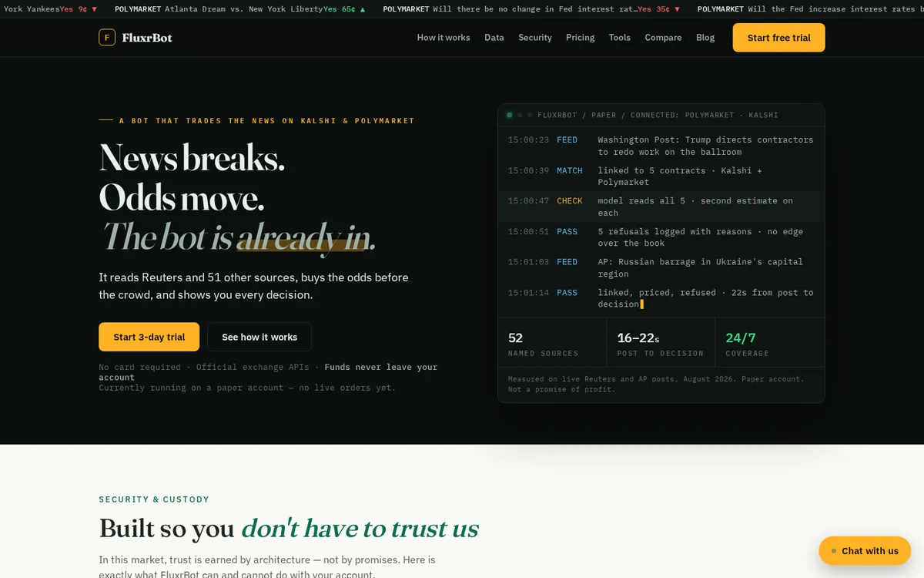Click the 15:01:03 FEED AP Russian barrage row
Image resolution: width=924 pixels, height=578 pixels.
pyautogui.click(x=661, y=267)
